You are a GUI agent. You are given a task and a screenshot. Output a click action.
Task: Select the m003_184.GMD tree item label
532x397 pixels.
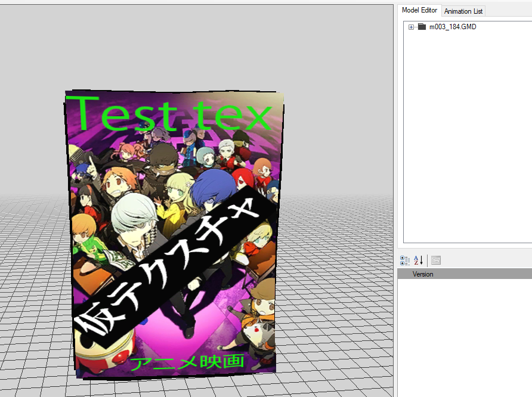(x=453, y=27)
